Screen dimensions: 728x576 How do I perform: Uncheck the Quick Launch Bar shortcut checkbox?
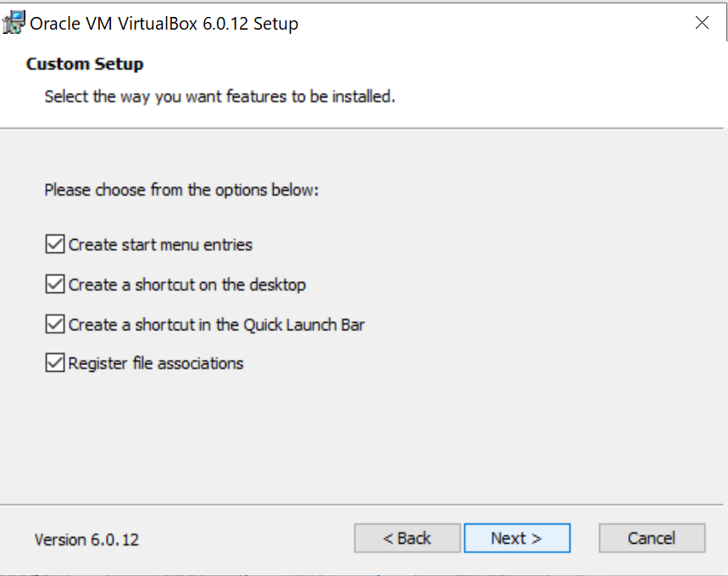point(55,324)
